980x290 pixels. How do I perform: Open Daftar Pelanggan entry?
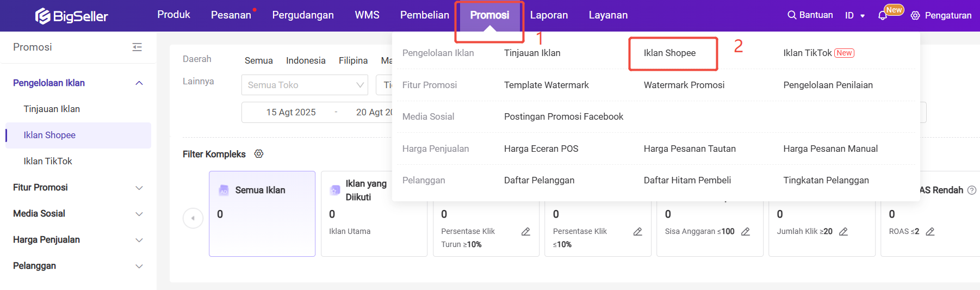pyautogui.click(x=539, y=180)
